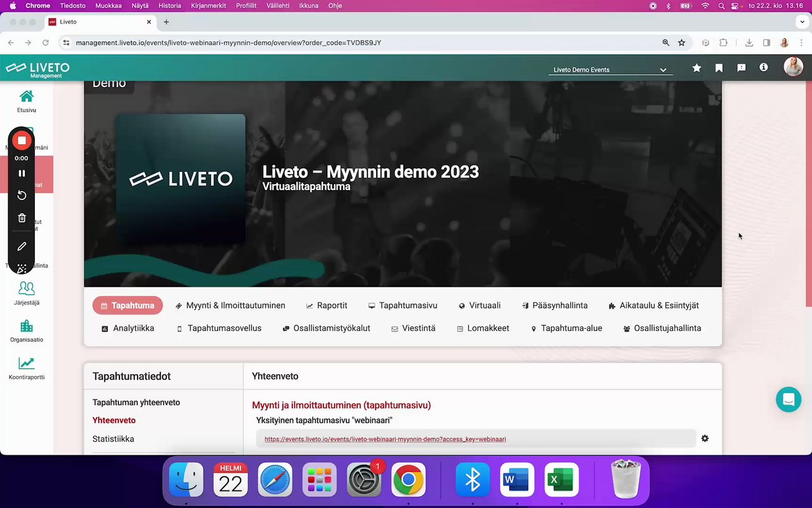This screenshot has width=812, height=508.
Task: Open the Osallistujahallinta tab
Action: 662,328
